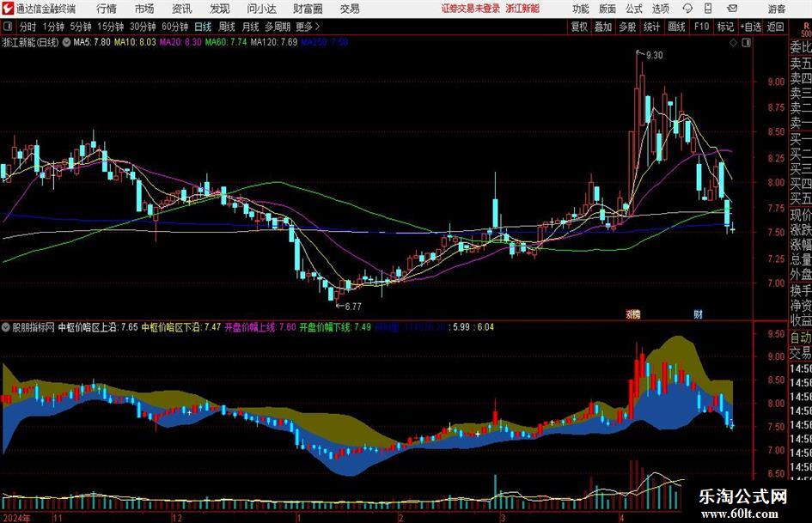This screenshot has width=812, height=523.
Task: Click the 12 month marker on time axis
Action: pos(177,518)
